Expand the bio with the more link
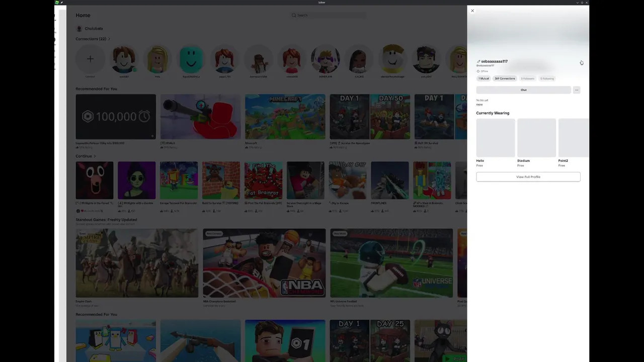Screen dimensions: 644x362 click(x=479, y=105)
